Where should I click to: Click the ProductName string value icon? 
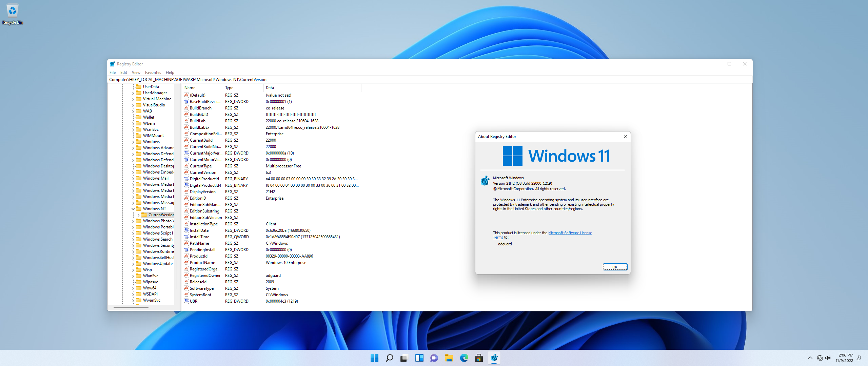[186, 262]
